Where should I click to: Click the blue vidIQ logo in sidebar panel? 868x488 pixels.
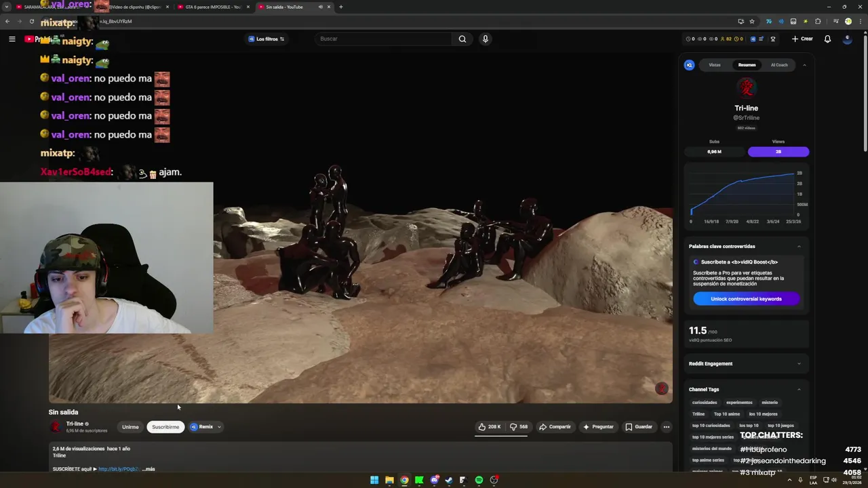pos(689,65)
